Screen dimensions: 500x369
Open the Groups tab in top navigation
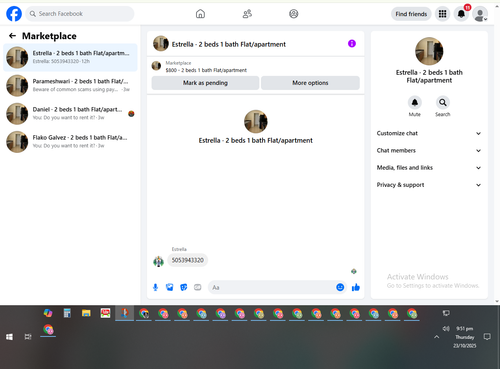coord(294,14)
